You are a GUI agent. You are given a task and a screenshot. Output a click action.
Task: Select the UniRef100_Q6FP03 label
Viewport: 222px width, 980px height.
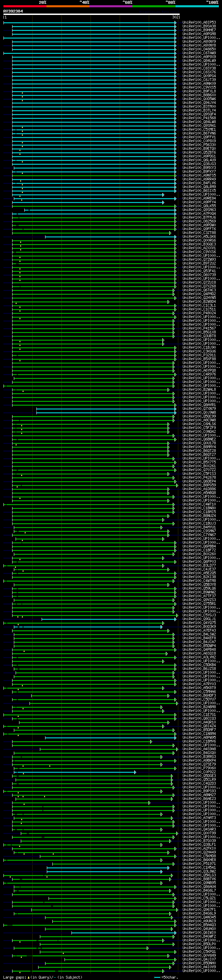[199, 561]
